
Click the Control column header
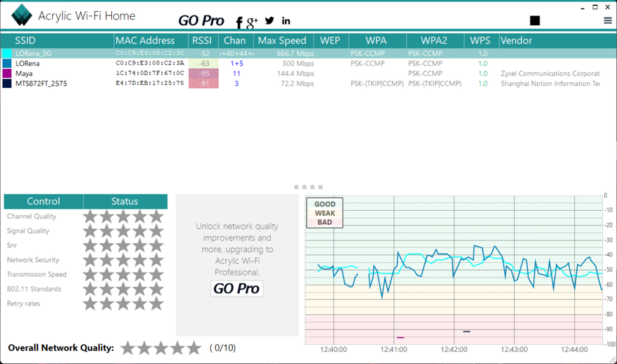click(44, 201)
